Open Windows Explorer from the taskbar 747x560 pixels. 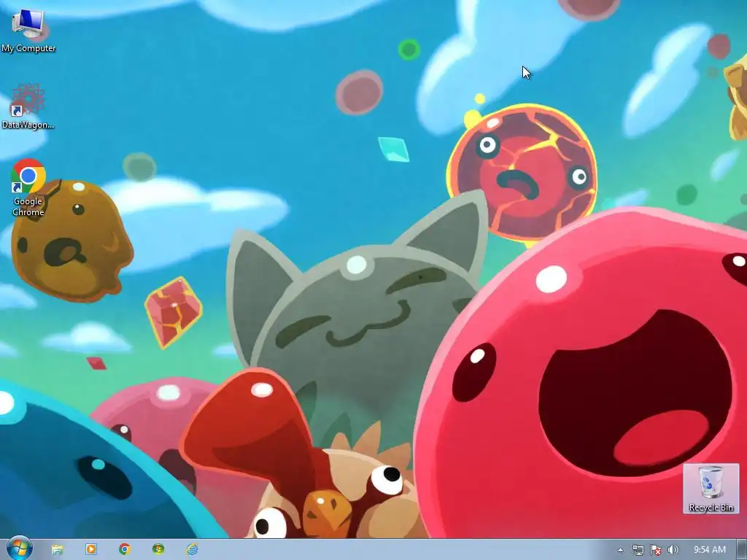click(58, 550)
